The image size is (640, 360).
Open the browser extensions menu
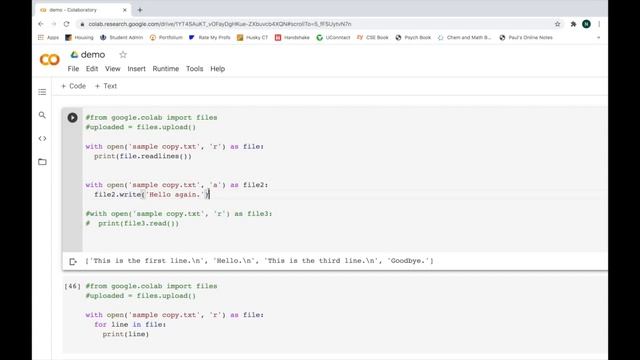(x=573, y=24)
